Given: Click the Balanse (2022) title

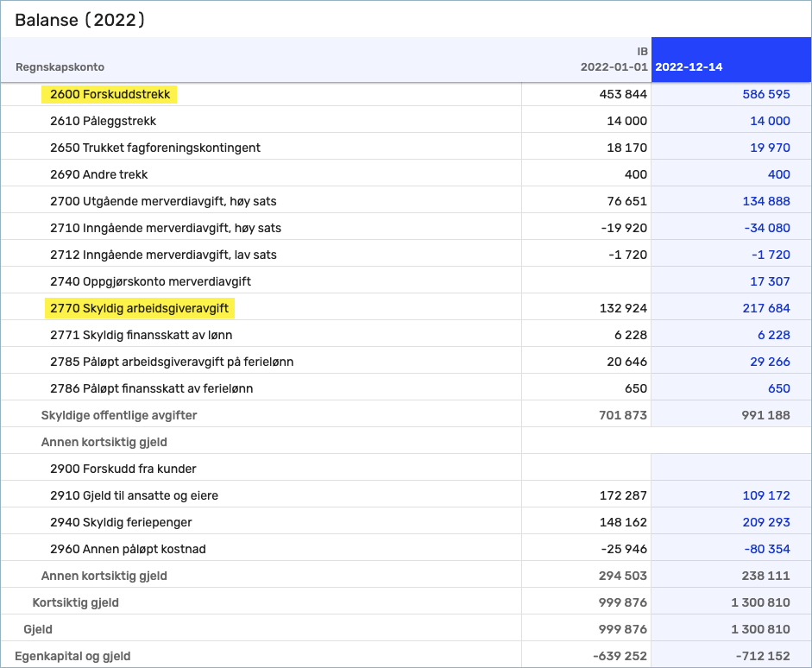Looking at the screenshot, I should (x=79, y=20).
